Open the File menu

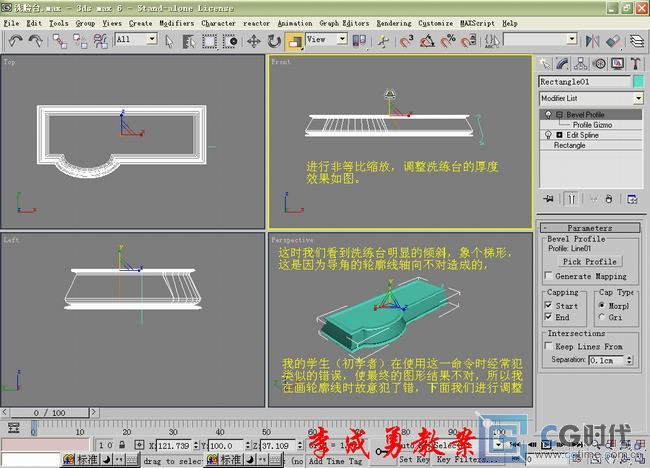pyautogui.click(x=11, y=23)
